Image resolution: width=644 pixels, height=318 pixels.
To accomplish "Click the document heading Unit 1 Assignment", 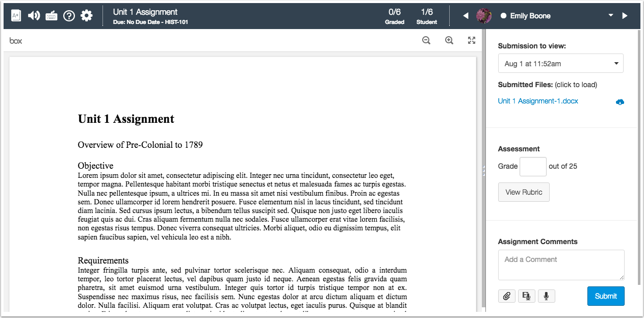I will [x=126, y=119].
